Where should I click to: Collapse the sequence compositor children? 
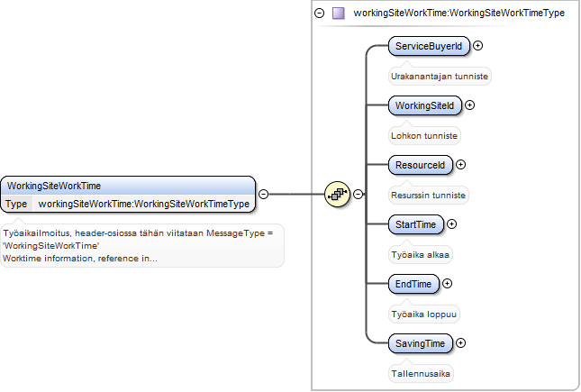[x=358, y=194]
